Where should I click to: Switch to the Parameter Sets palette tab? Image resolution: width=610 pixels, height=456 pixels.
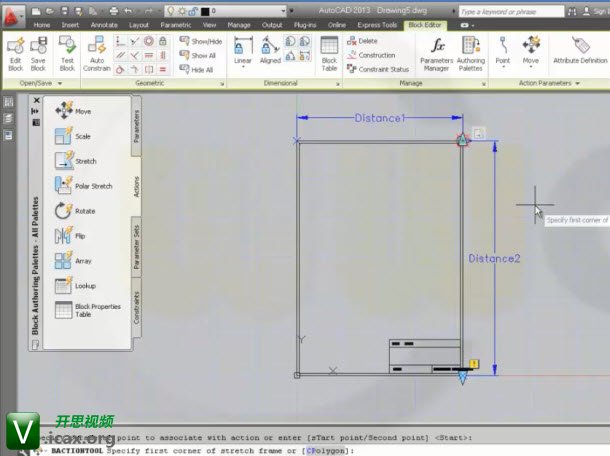[x=137, y=247]
